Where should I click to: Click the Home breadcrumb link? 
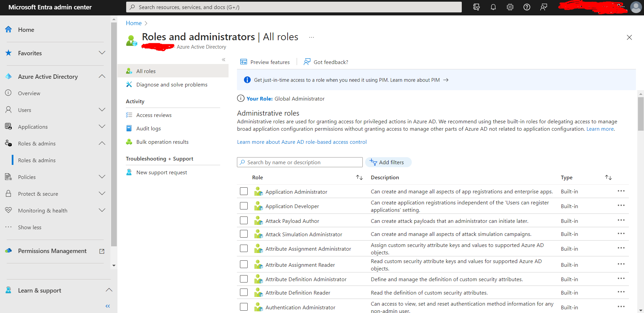pos(134,23)
